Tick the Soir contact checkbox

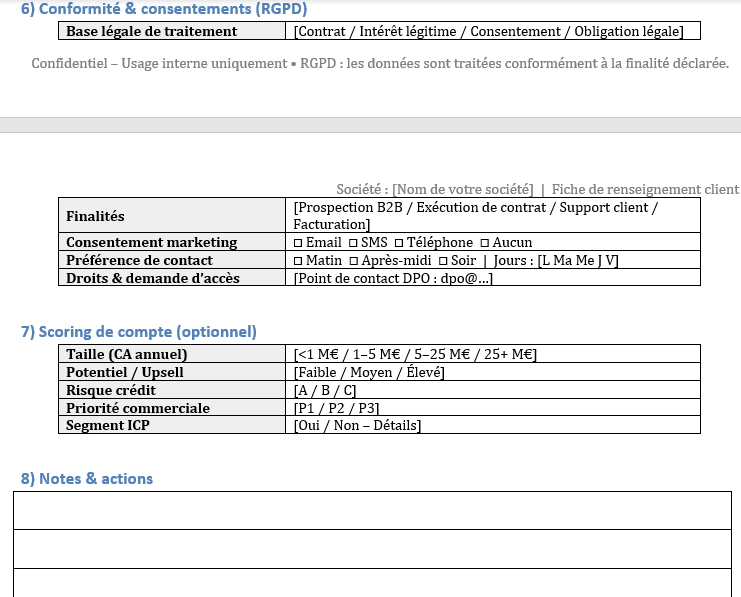point(443,261)
